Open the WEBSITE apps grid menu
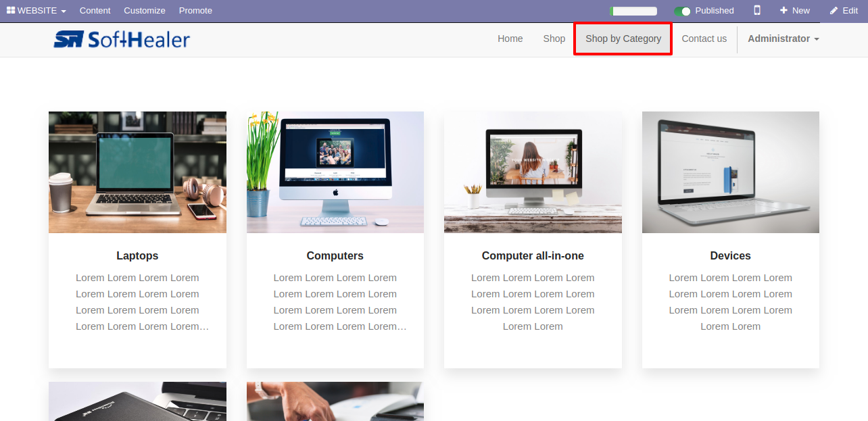Screen dimensions: 868x421 37,11
